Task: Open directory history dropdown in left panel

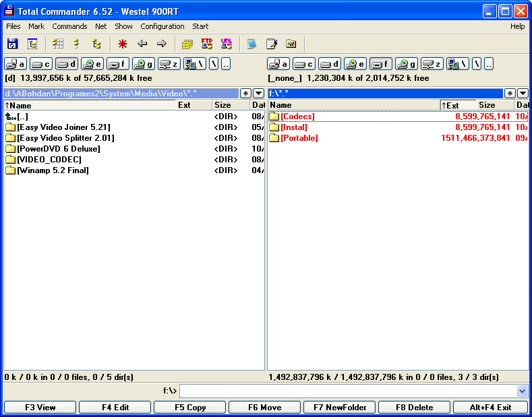Action: 259,94
